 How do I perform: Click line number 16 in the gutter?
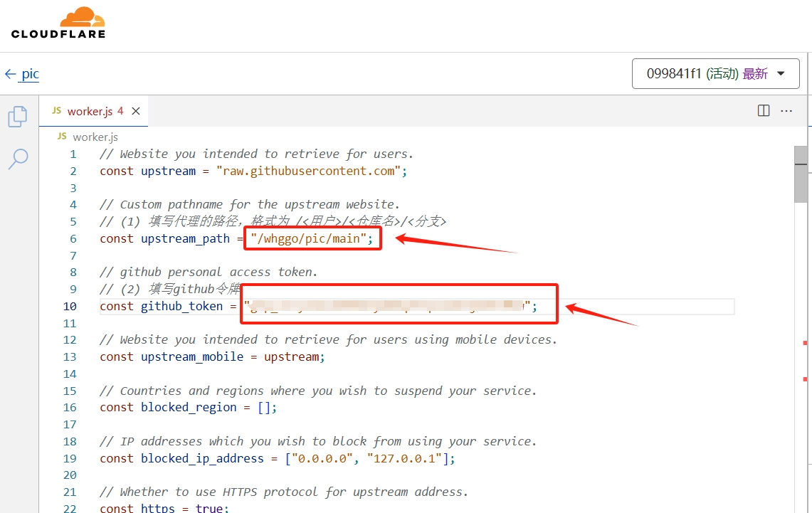(70, 407)
